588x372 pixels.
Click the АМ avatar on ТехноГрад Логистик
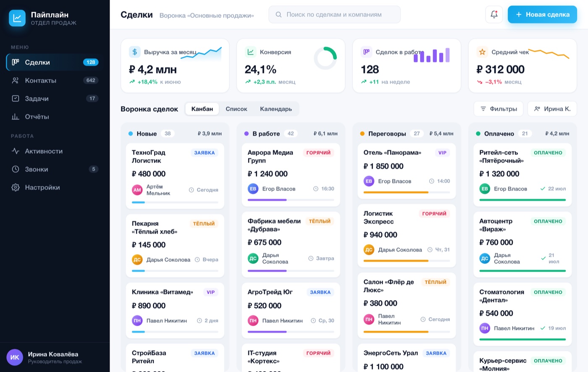pyautogui.click(x=137, y=190)
